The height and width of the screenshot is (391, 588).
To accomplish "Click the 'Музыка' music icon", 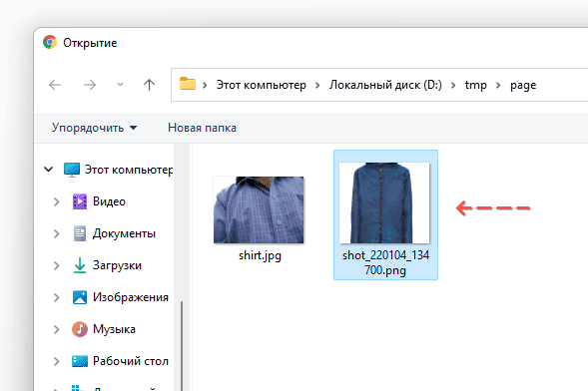I will (80, 329).
